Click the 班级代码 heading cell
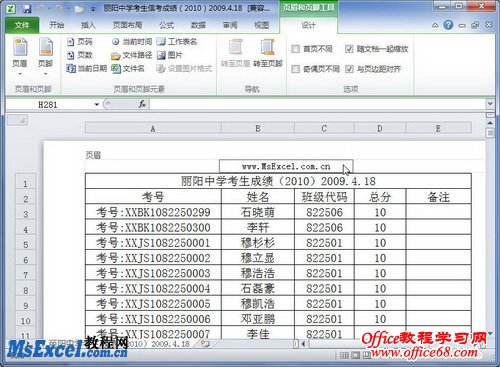The image size is (500, 367). coord(324,197)
